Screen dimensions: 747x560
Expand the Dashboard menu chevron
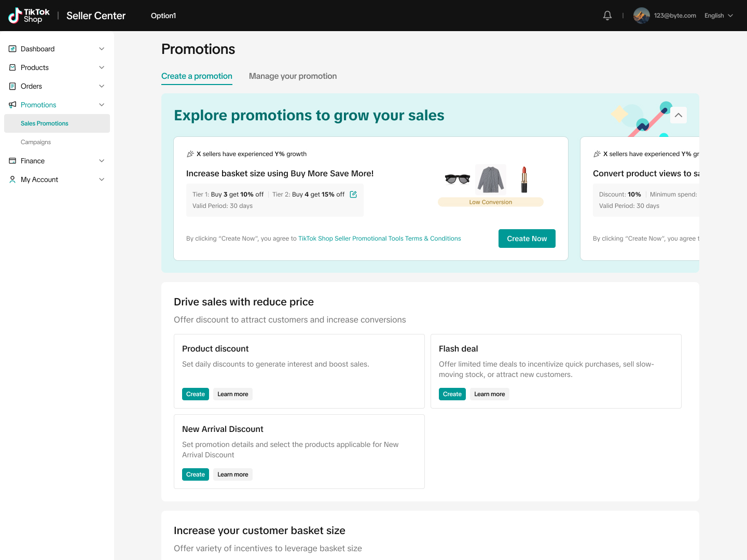point(102,49)
